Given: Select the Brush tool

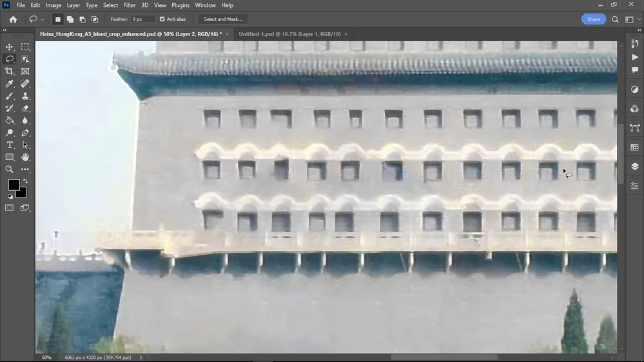Looking at the screenshot, I should 9,96.
